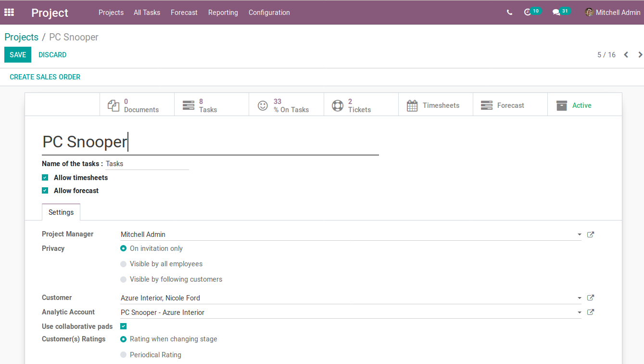644x364 pixels.
Task: Open activities clock icon with badge 10
Action: coord(528,13)
